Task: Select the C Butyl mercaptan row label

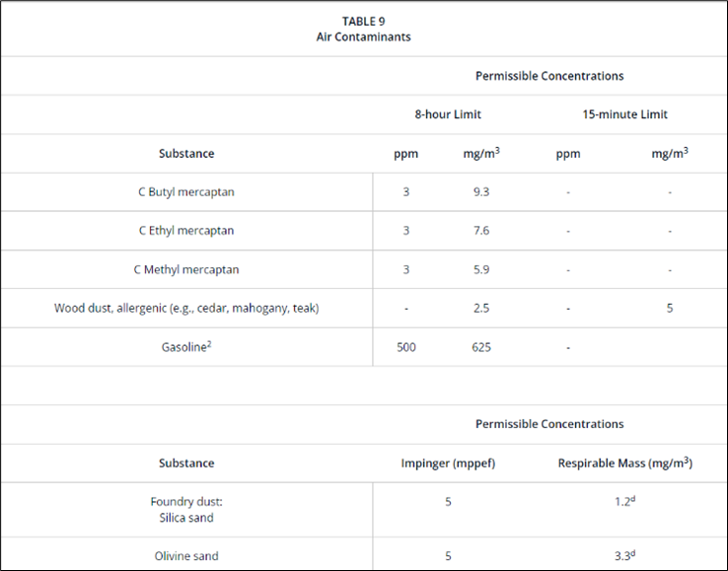Action: pos(186,192)
